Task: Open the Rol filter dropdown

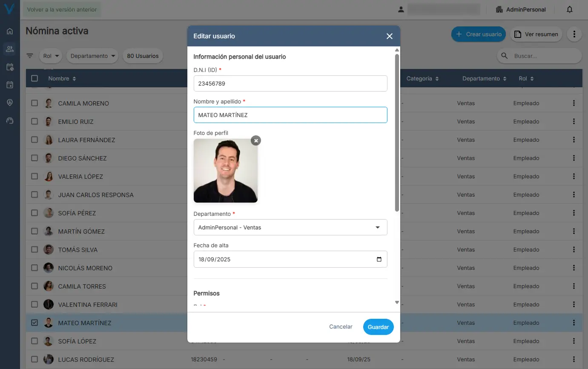Action: coord(51,56)
